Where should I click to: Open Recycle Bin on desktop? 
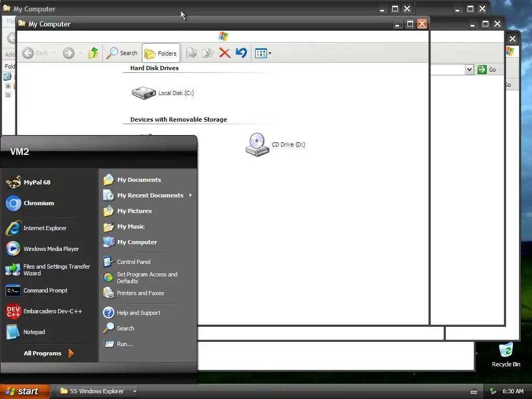tap(506, 355)
